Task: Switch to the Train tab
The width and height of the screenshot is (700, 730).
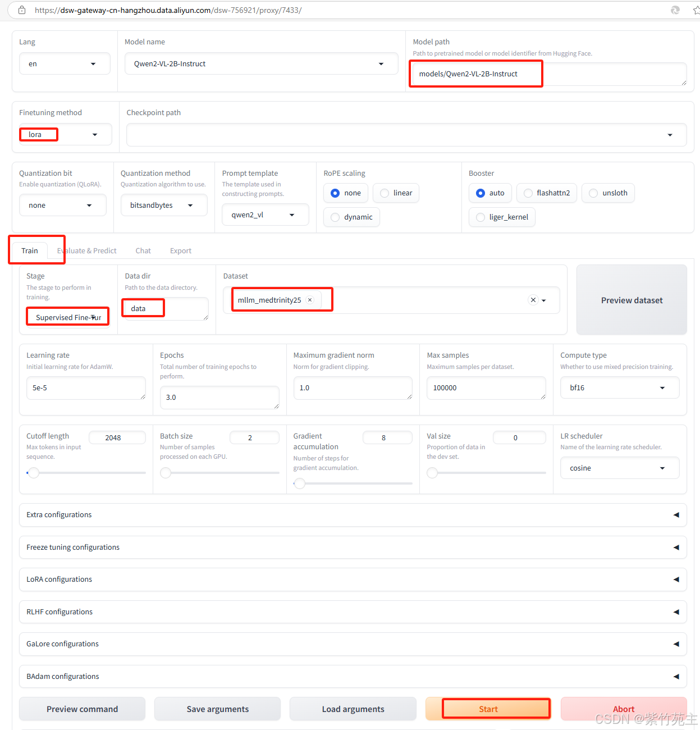Action: click(x=30, y=251)
